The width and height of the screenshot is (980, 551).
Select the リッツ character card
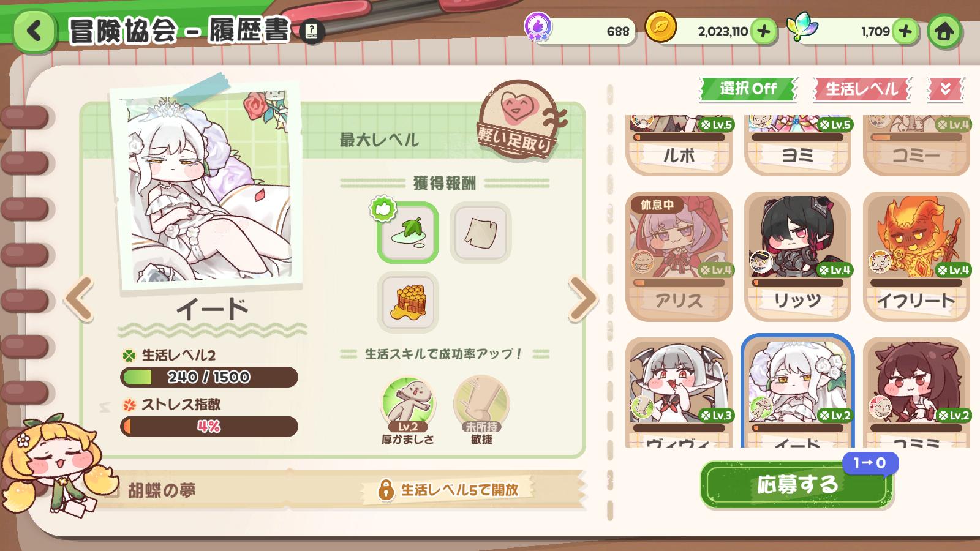point(797,257)
